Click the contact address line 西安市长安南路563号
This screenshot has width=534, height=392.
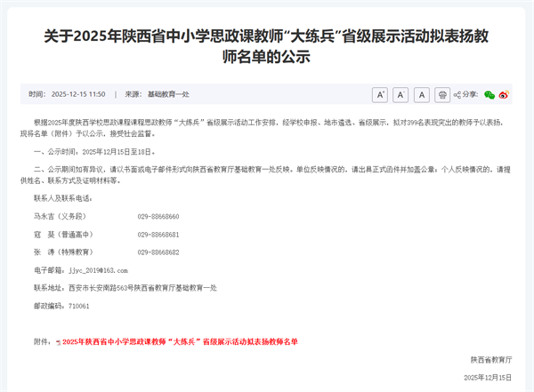(138, 287)
